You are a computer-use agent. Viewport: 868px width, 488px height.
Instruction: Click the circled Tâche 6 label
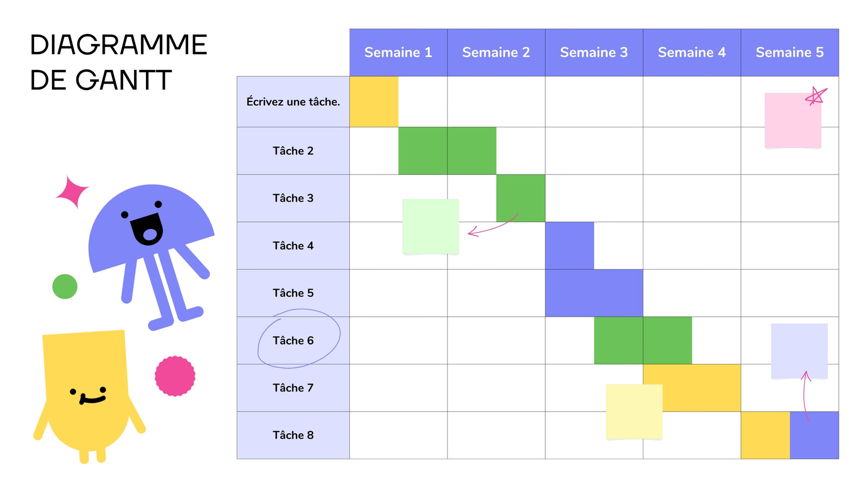293,341
